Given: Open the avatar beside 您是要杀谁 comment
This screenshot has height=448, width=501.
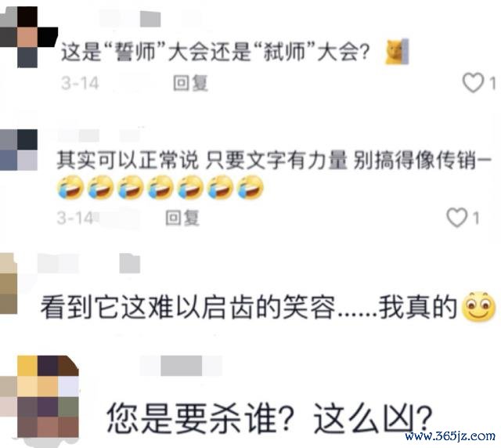Looking at the screenshot, I should 39,396.
